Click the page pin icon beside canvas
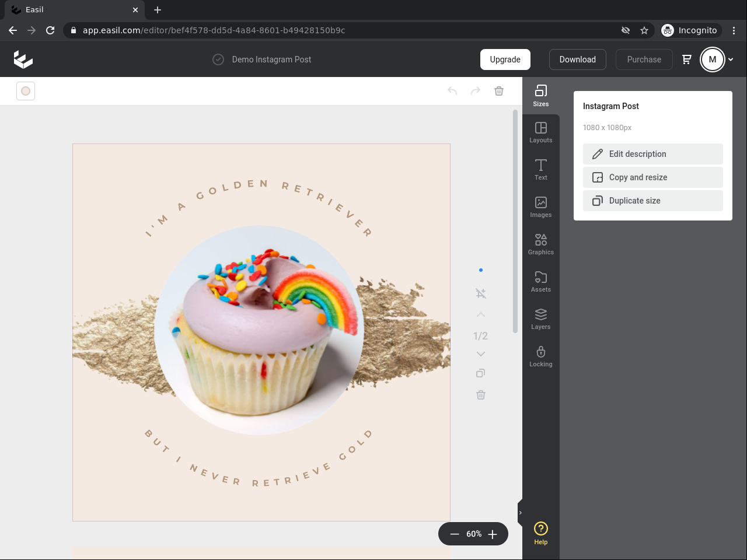 pos(481,293)
